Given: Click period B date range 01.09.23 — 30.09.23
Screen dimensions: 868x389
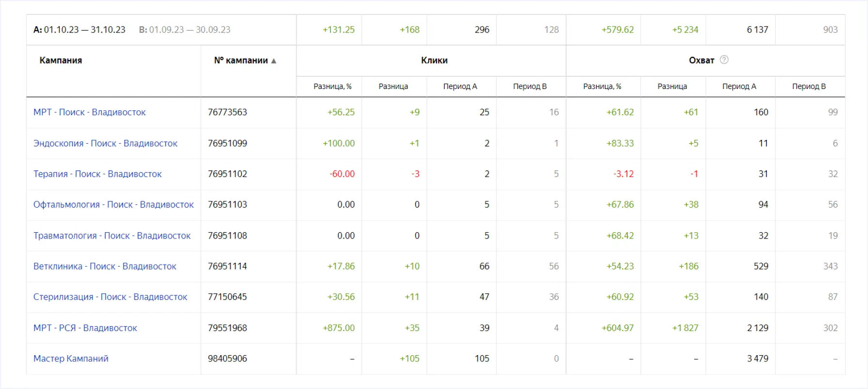Looking at the screenshot, I should pyautogui.click(x=189, y=30).
